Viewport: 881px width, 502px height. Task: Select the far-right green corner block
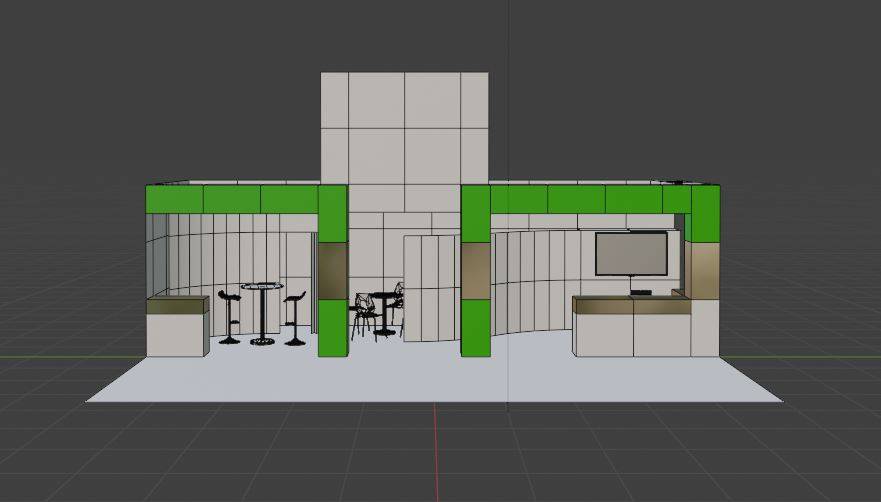pyautogui.click(x=705, y=214)
